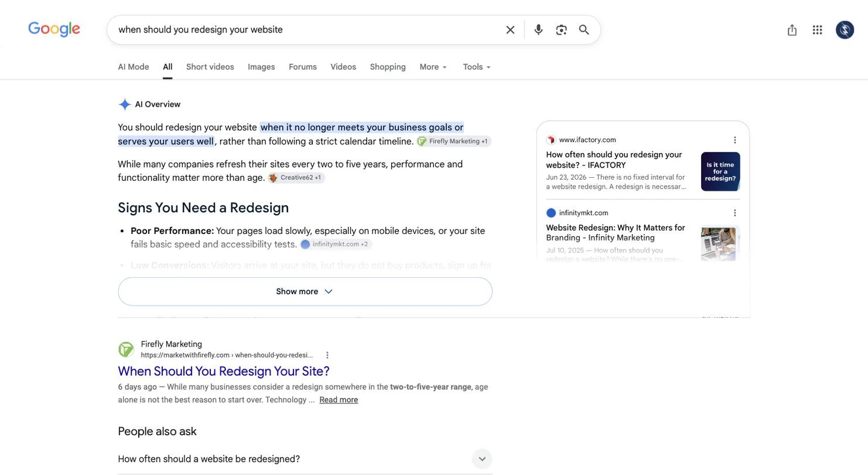868x475 pixels.
Task: Click the Read more link in snippet
Action: [x=338, y=400]
